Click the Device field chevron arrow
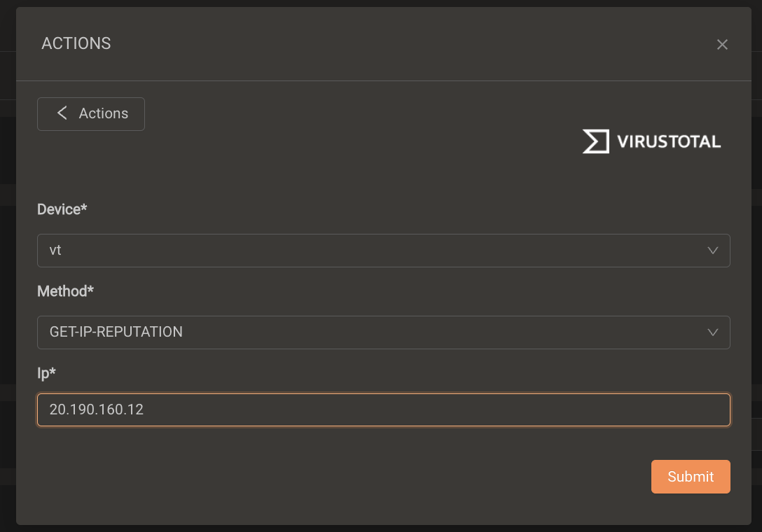The image size is (762, 532). (x=713, y=251)
